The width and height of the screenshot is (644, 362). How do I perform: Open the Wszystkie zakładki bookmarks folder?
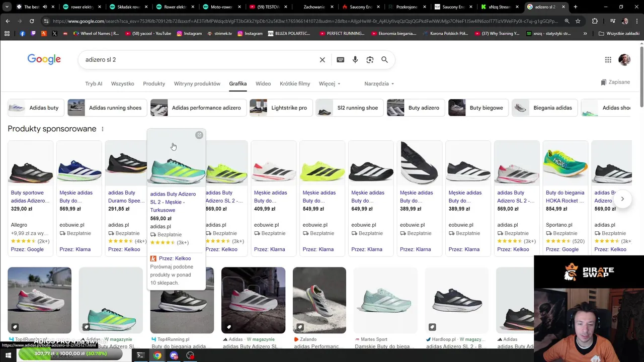(x=620, y=33)
